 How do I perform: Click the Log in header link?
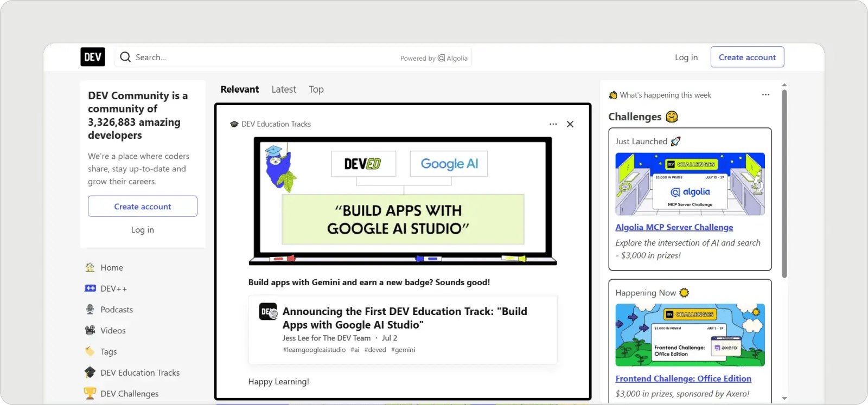(686, 57)
